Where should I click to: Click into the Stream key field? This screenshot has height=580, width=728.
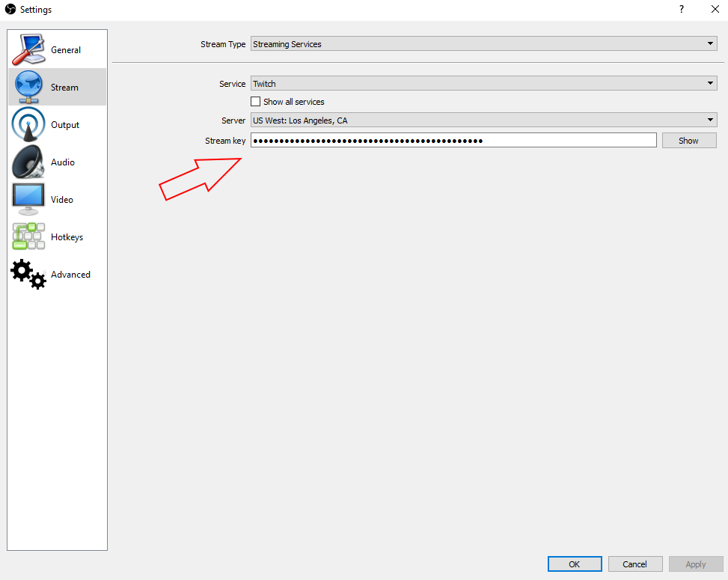453,140
